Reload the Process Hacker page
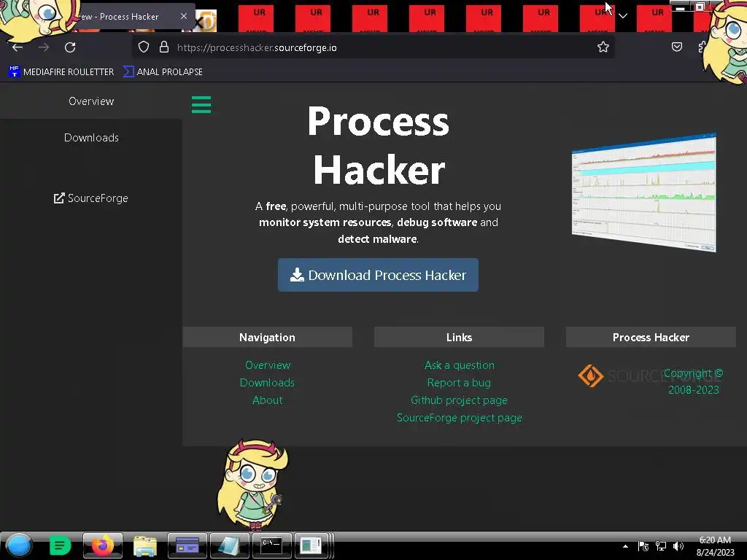Viewport: 747px width, 560px height. tap(71, 47)
